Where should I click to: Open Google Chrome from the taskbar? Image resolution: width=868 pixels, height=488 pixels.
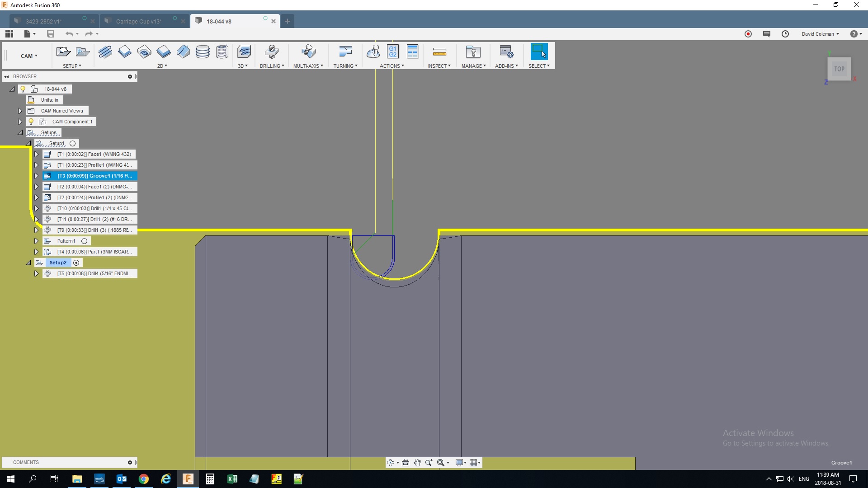144,479
